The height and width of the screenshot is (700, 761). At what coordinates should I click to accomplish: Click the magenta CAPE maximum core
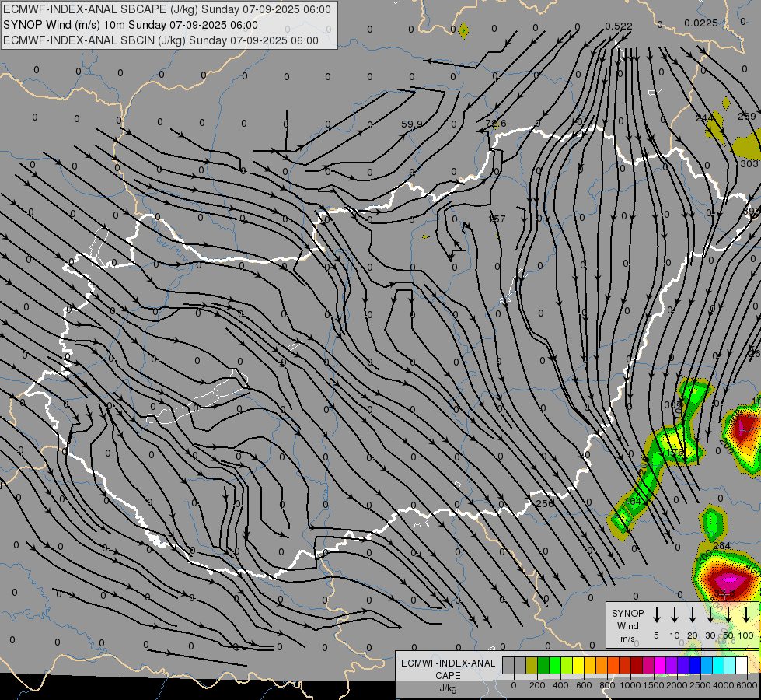pyautogui.click(x=731, y=579)
